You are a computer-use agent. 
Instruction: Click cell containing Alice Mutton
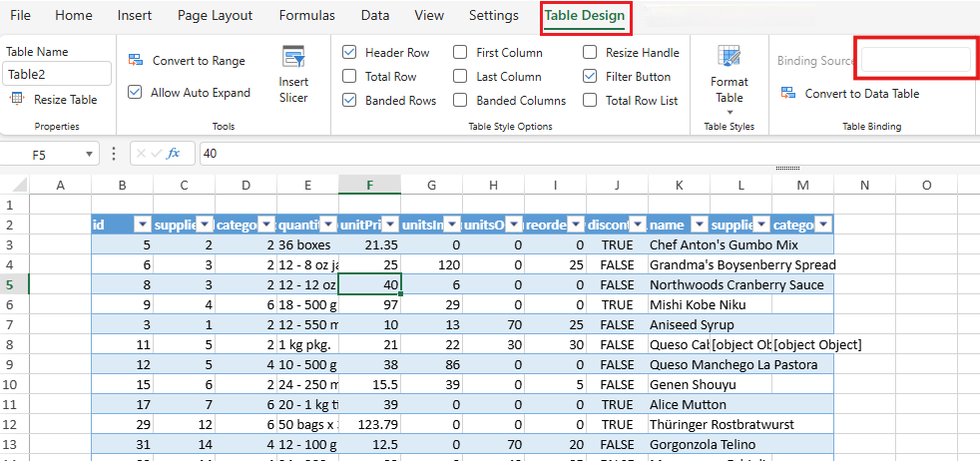679,405
